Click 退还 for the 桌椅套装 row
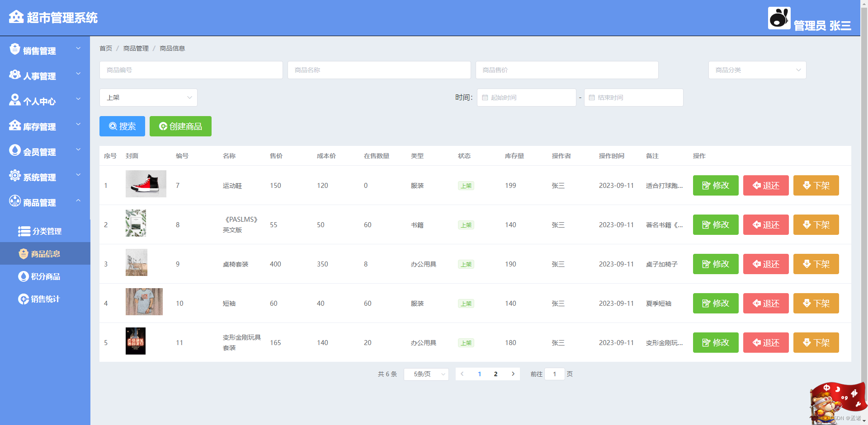Viewport: 868px width, 425px height. 766,264
